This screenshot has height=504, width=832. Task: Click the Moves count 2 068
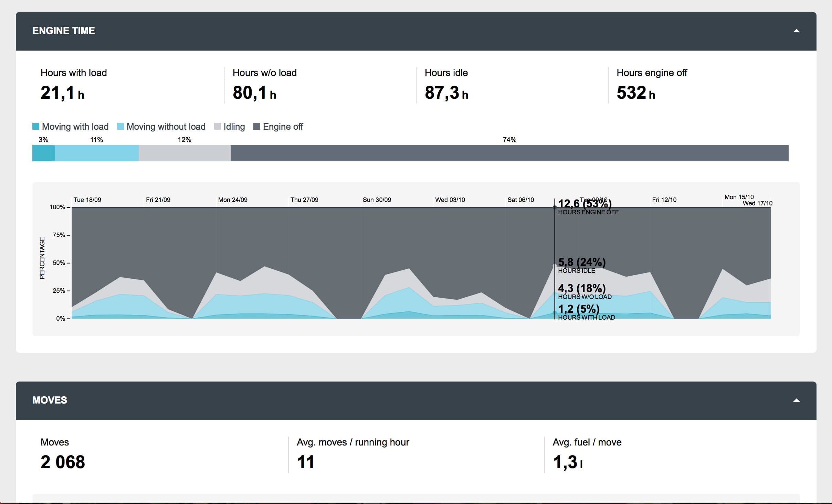click(63, 462)
